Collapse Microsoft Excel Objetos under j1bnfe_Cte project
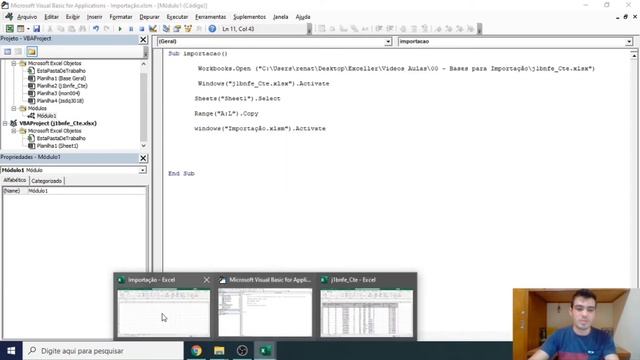The image size is (640, 360). pos(13,131)
